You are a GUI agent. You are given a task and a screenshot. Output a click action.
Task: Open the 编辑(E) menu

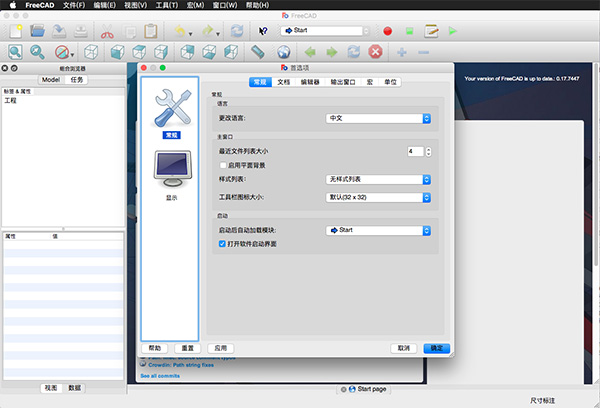104,5
